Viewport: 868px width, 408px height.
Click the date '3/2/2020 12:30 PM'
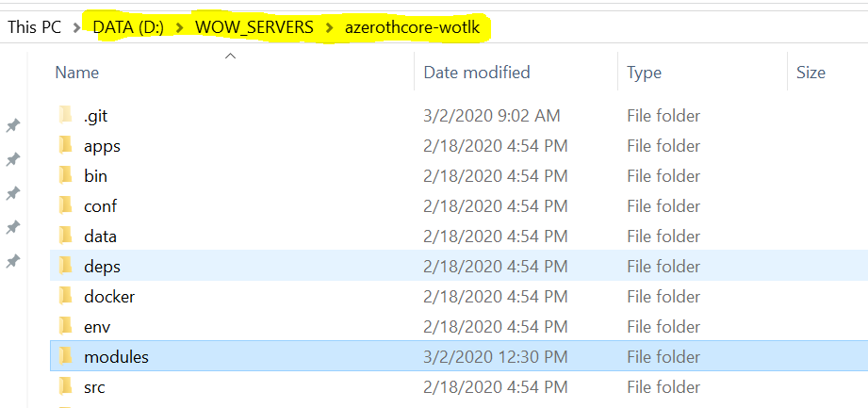click(496, 357)
